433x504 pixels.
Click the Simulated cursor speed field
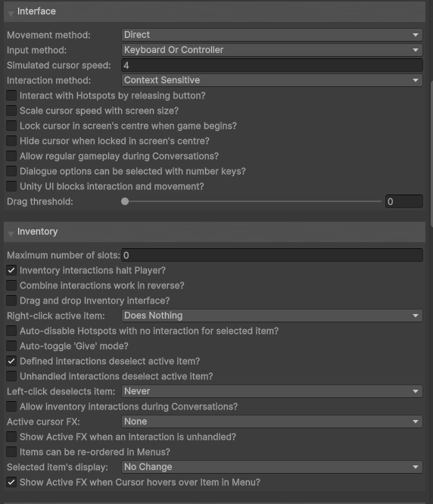click(x=272, y=65)
